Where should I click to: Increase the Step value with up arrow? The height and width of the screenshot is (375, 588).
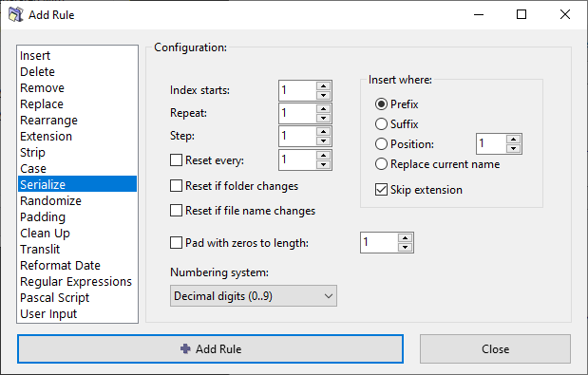point(323,132)
